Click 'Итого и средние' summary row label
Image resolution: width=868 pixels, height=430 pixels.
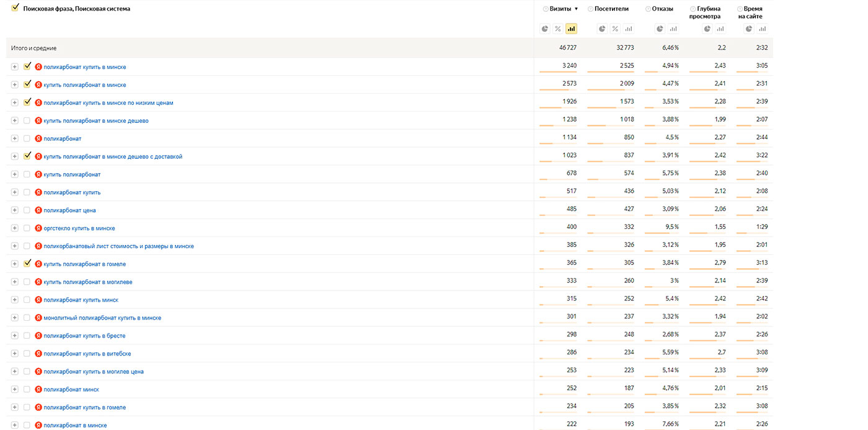click(33, 48)
